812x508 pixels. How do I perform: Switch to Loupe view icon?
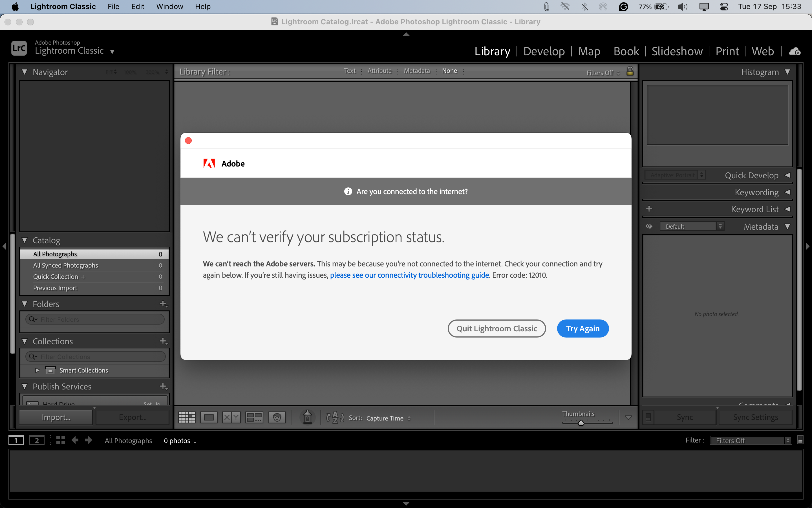pyautogui.click(x=209, y=418)
